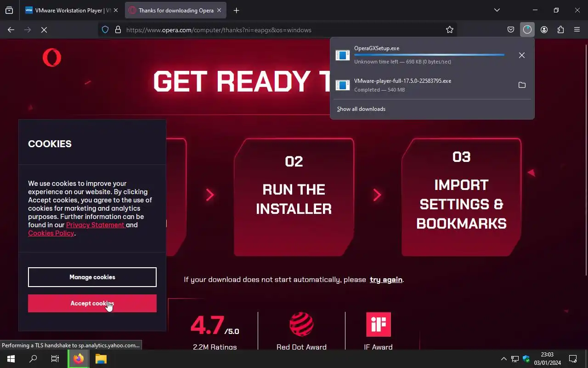
Task: Click the iF Award logo
Action: [379, 324]
